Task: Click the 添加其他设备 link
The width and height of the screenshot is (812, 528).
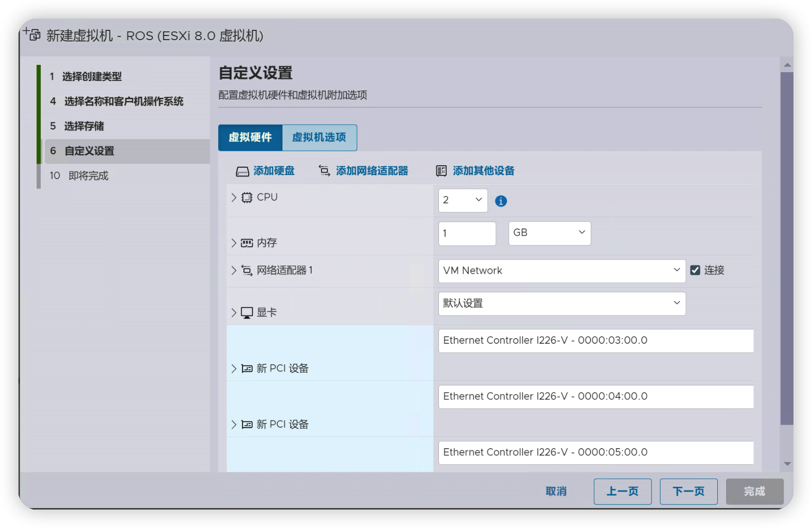Action: click(x=484, y=171)
